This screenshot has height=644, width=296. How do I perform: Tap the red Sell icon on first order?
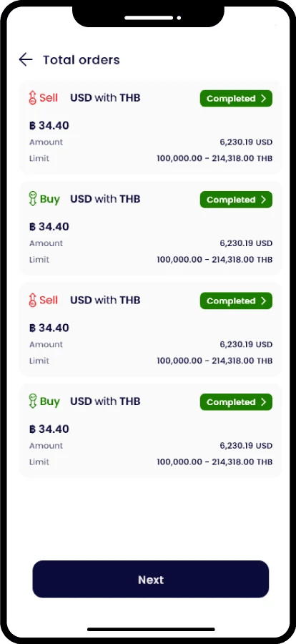(33, 98)
